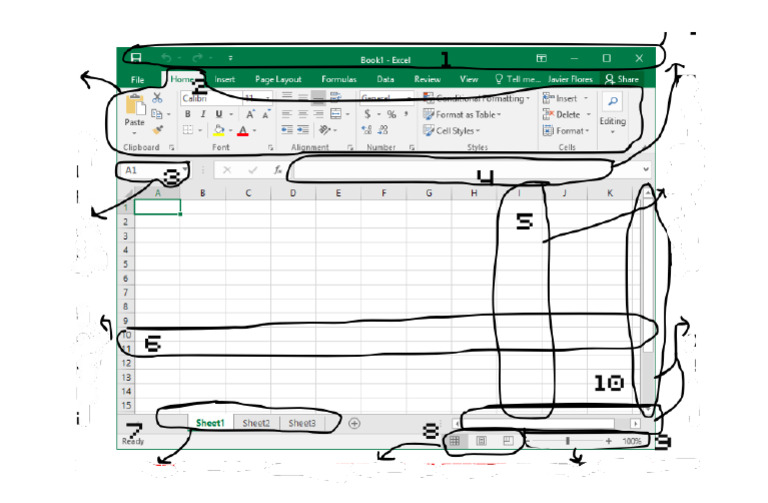The width and height of the screenshot is (768, 503).
Task: Open Cell Styles dropdown
Action: tap(451, 131)
